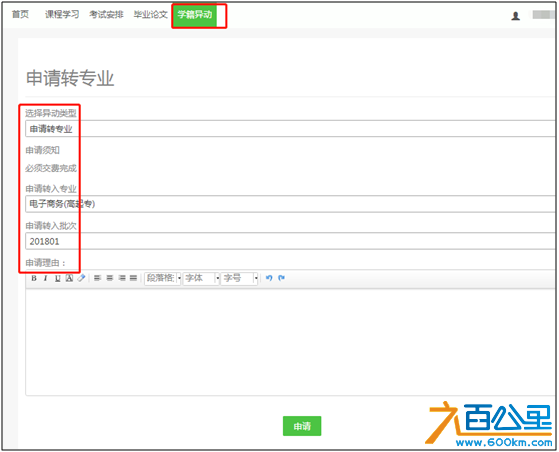
Task: Toggle italic formatting in the editor toolbar
Action: click(x=45, y=278)
